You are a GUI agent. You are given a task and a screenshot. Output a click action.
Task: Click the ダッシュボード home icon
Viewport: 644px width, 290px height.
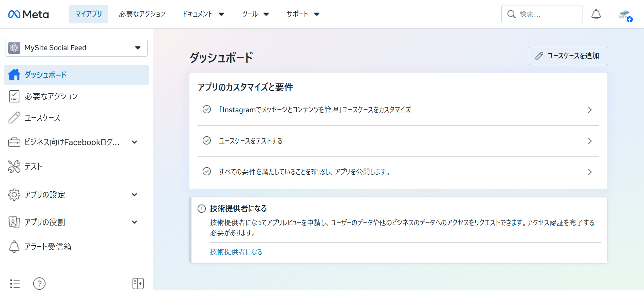pyautogui.click(x=14, y=75)
